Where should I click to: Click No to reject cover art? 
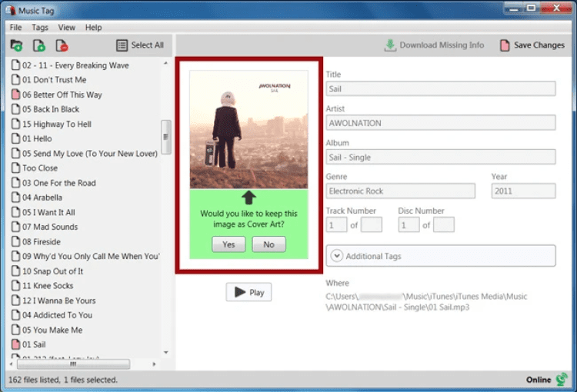point(268,244)
